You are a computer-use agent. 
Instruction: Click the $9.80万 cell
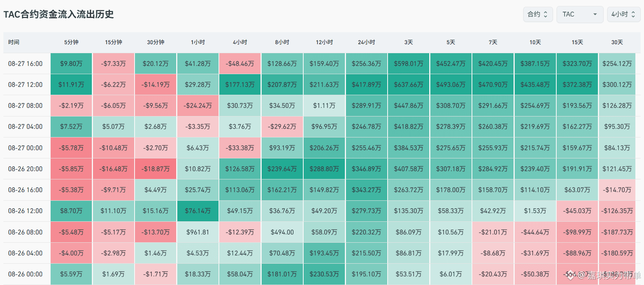point(71,64)
